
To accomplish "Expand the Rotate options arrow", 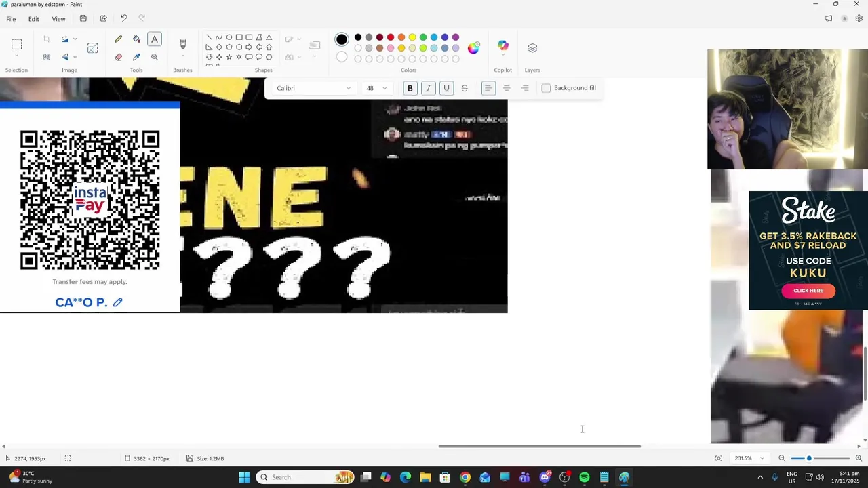I will click(x=75, y=39).
